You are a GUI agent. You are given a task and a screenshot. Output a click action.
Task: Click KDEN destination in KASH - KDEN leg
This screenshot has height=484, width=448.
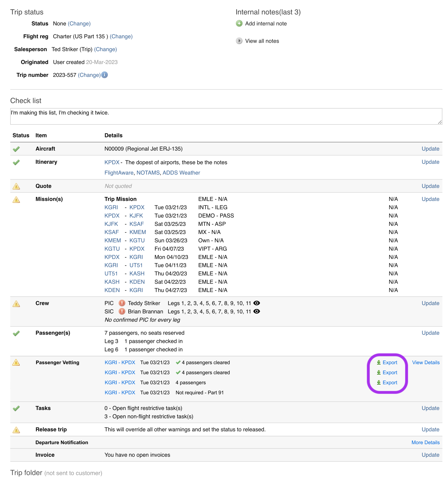(137, 282)
